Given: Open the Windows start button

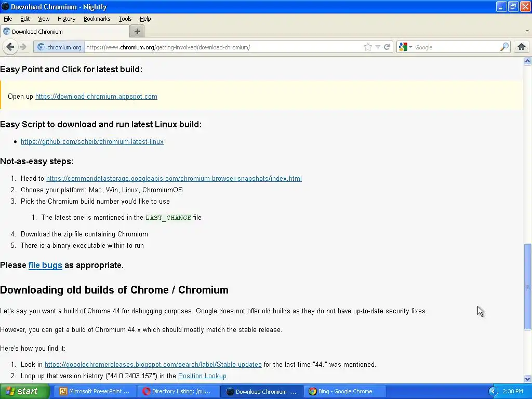Looking at the screenshot, I should tap(25, 391).
